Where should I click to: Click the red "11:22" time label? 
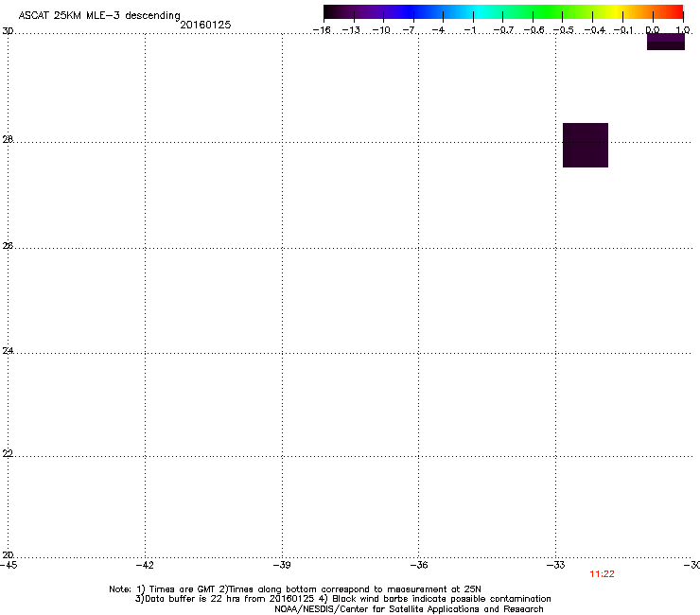click(602, 574)
